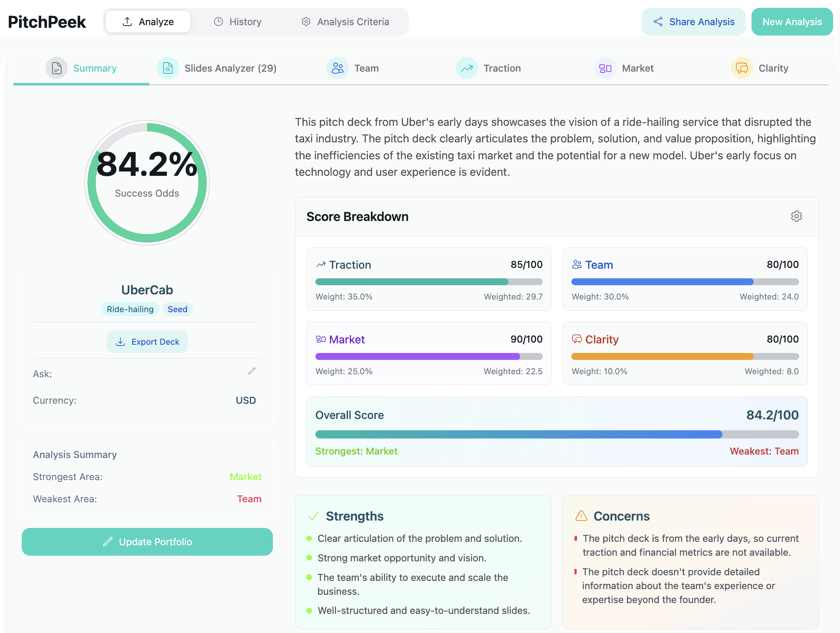
Task: Click the pencil icon on Update Portfolio
Action: (x=108, y=542)
